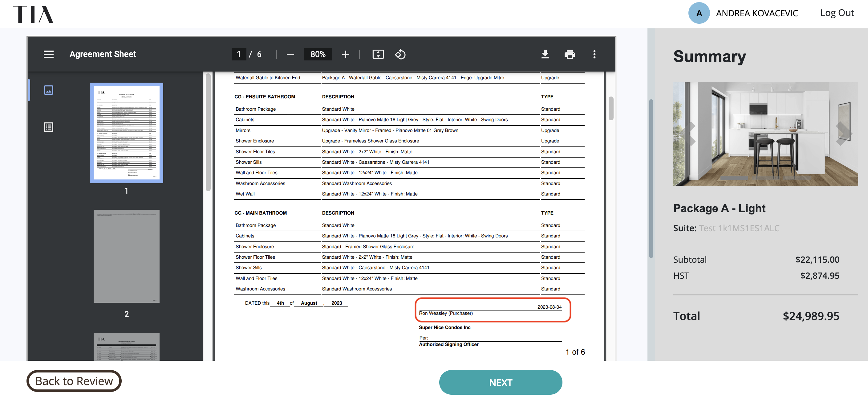
Task: Click Back to Review button
Action: point(74,381)
